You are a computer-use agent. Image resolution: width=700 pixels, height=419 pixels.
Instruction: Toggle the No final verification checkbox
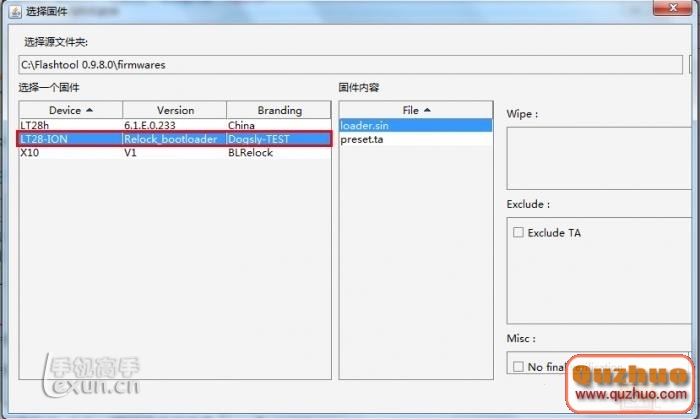coord(518,367)
